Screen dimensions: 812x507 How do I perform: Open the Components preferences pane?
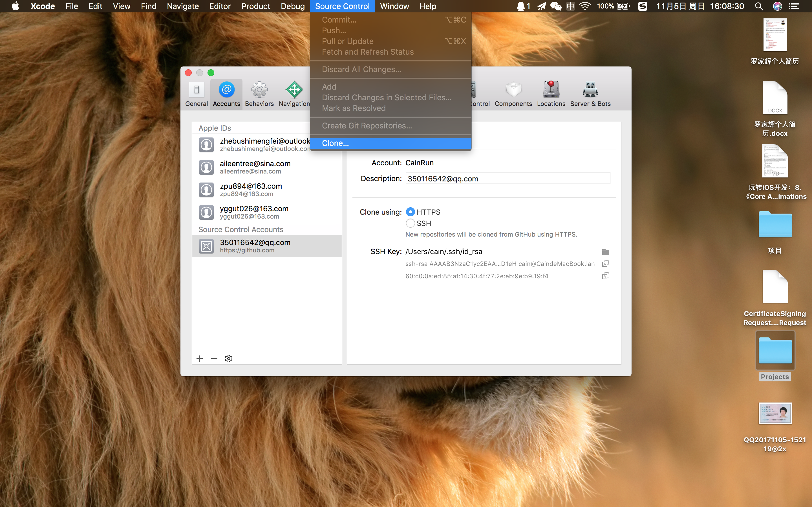(513, 94)
